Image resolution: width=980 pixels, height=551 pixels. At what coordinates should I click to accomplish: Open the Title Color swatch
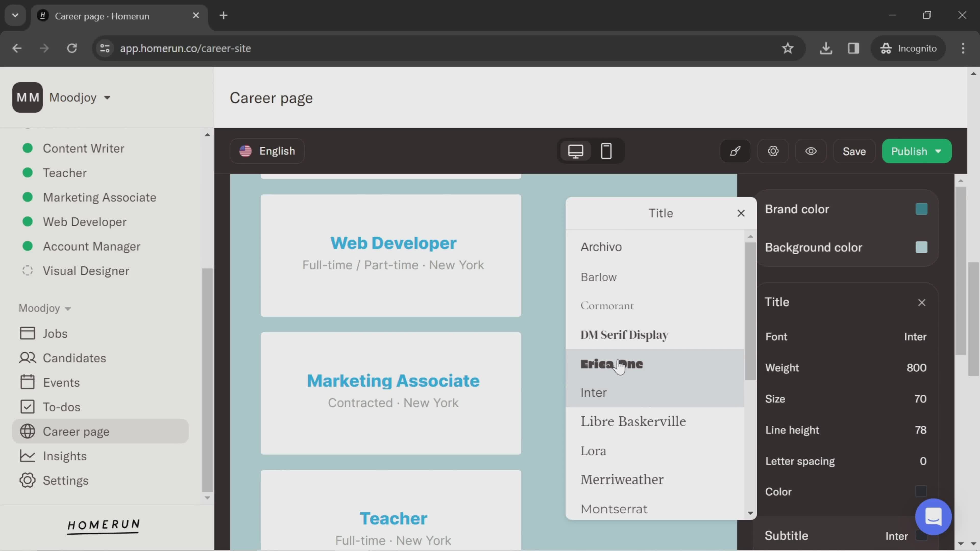click(921, 491)
